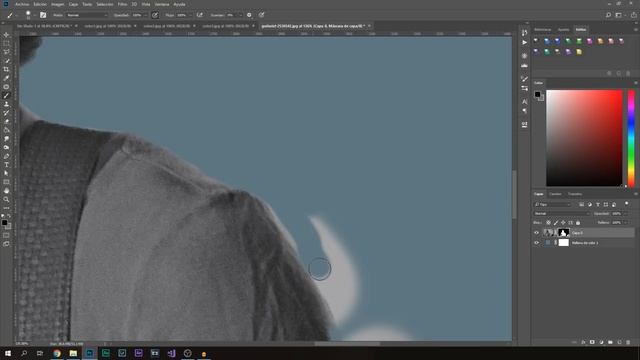Viewport: 640px width, 360px height.
Task: Hide the Capa 0 layer
Action: pos(536,233)
